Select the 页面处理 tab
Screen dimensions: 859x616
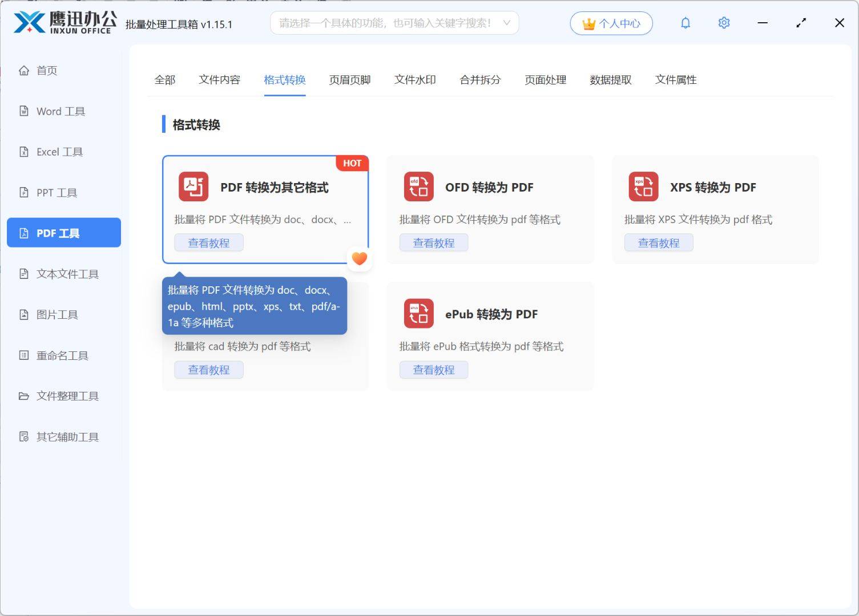pos(546,80)
